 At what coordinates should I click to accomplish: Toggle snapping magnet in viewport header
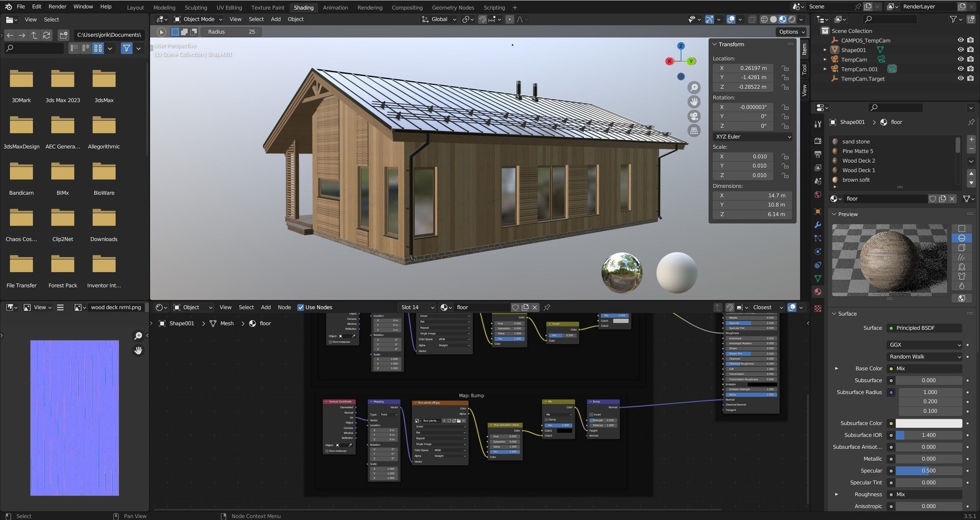click(x=483, y=19)
